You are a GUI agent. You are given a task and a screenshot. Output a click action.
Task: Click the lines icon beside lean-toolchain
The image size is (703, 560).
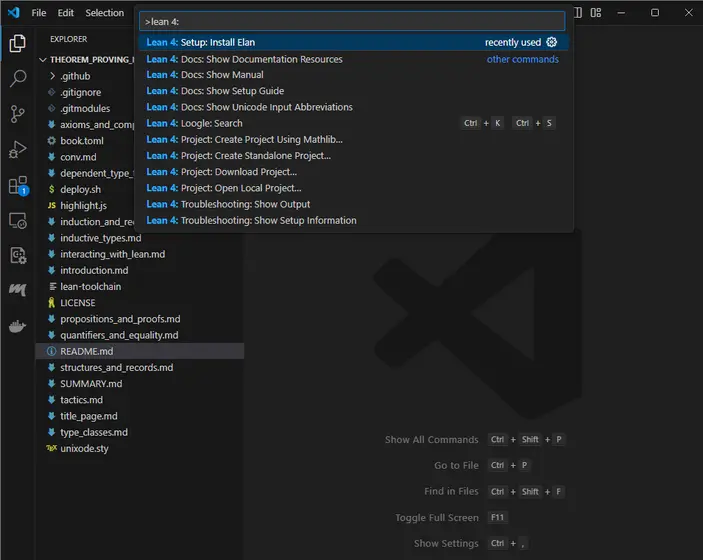[x=52, y=287]
